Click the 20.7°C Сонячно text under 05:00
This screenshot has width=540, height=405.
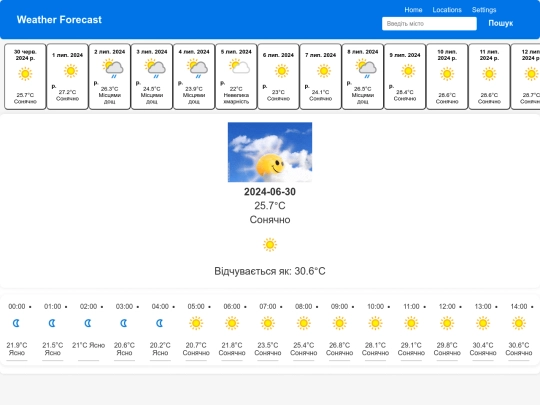pyautogui.click(x=196, y=349)
